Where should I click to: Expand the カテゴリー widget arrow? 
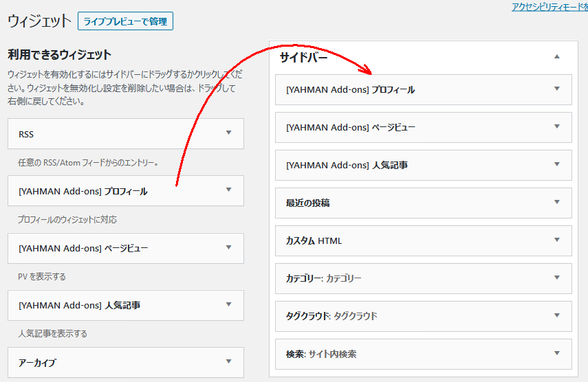[557, 278]
